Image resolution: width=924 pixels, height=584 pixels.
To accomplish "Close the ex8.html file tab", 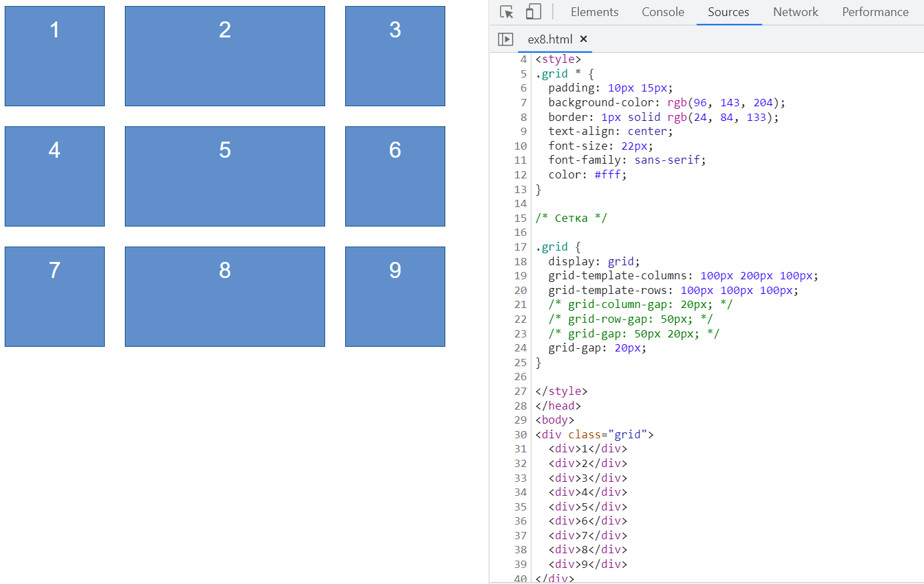I will pos(584,39).
